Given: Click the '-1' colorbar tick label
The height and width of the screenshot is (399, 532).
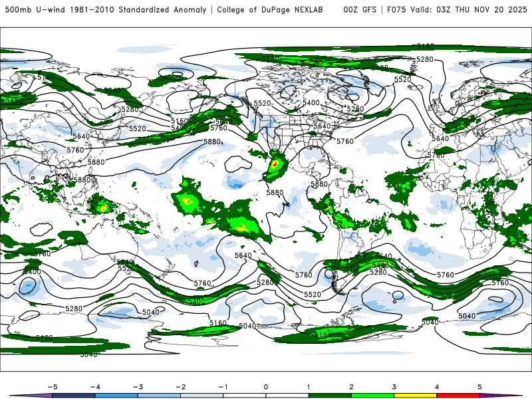Looking at the screenshot, I should tap(223, 387).
